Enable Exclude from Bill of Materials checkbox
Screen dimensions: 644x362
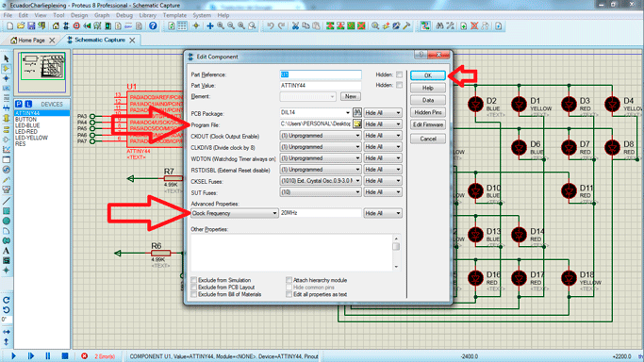click(x=194, y=294)
